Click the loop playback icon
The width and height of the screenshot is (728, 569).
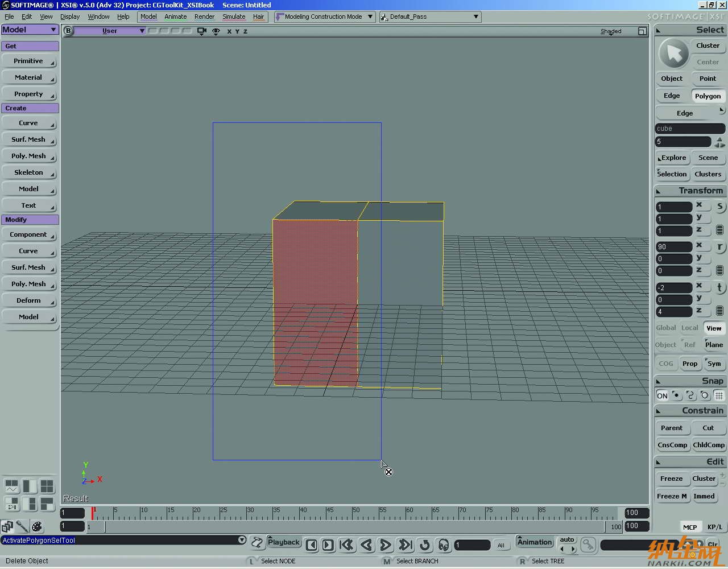[x=424, y=545]
